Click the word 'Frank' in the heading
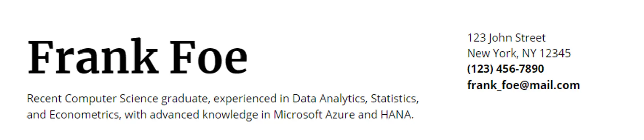This screenshot has height=140, width=644. pos(92,57)
